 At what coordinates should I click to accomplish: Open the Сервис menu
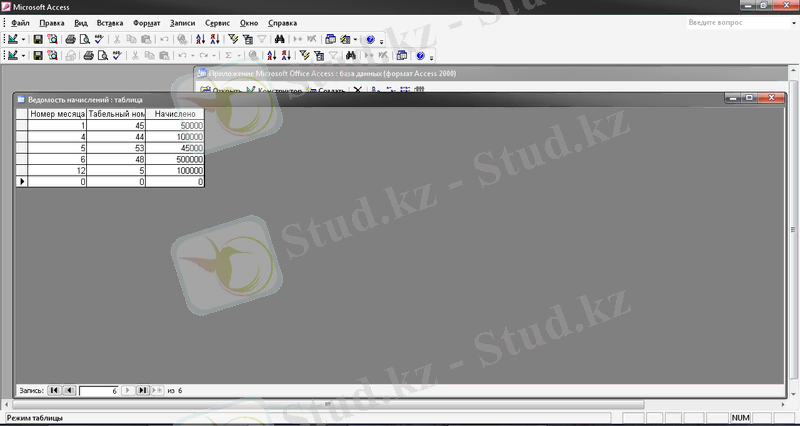tap(216, 22)
